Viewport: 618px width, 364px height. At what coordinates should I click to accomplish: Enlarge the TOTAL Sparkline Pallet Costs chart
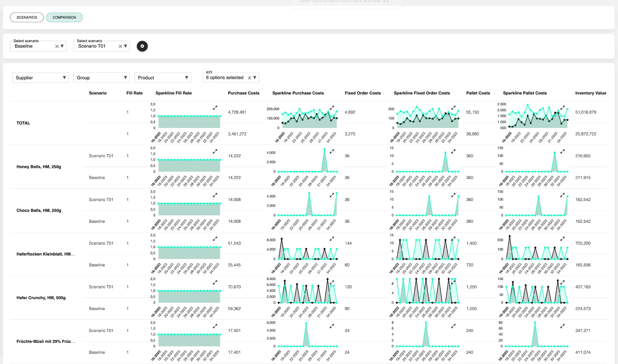562,107
